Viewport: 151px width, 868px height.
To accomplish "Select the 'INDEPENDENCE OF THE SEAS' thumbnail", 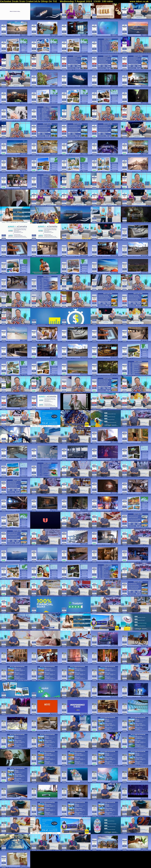I will tap(76, 706).
